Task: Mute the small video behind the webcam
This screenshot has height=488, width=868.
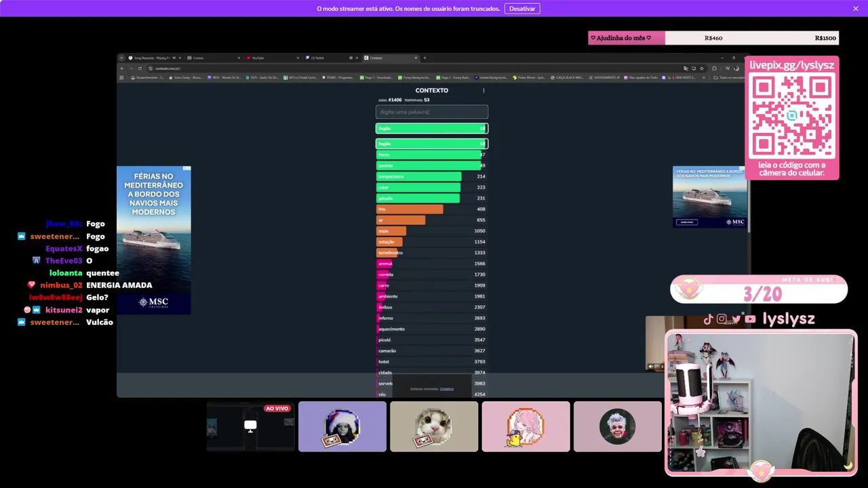Action: (x=650, y=367)
